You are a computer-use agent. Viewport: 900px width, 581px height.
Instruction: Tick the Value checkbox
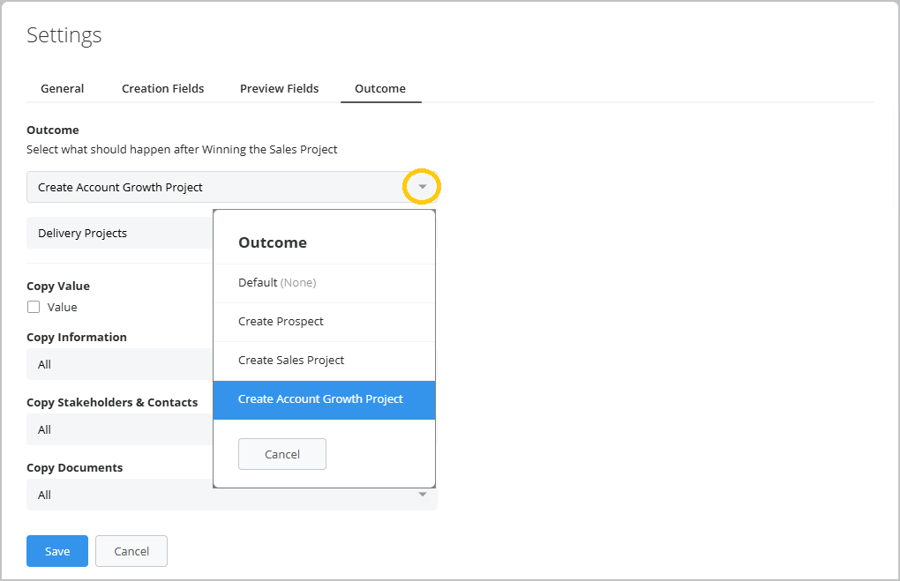34,307
